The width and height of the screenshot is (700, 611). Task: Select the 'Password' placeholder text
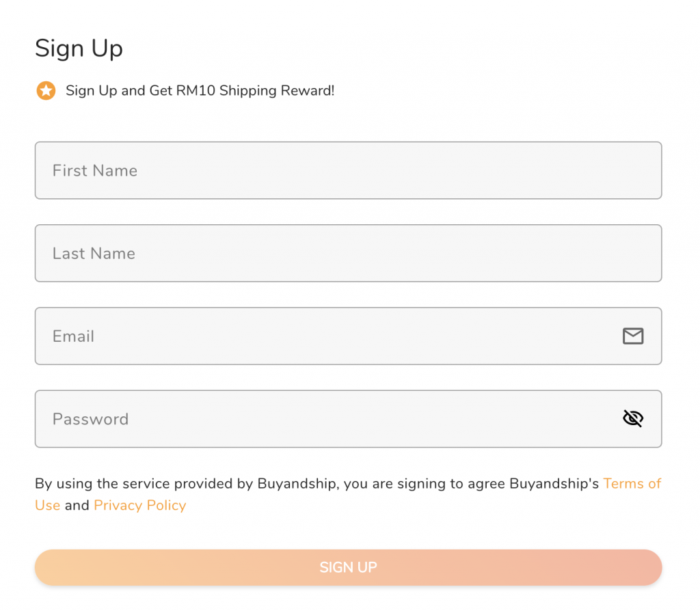[90, 418]
